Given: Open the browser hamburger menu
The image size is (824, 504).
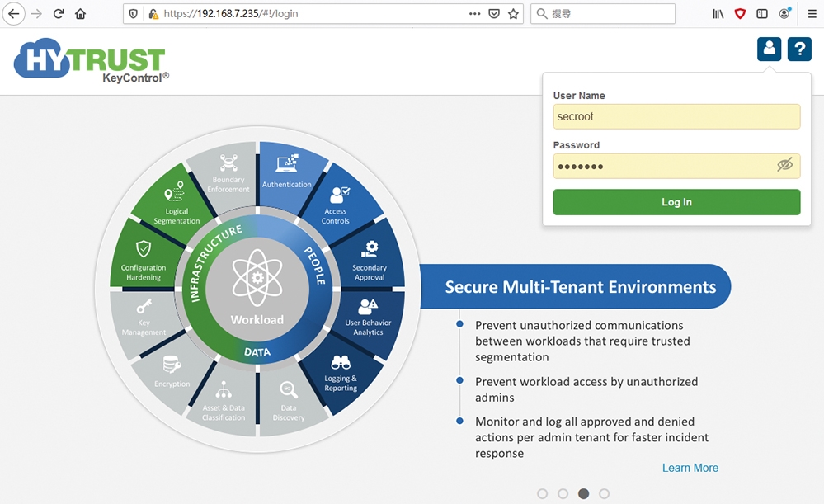Looking at the screenshot, I should pos(812,14).
